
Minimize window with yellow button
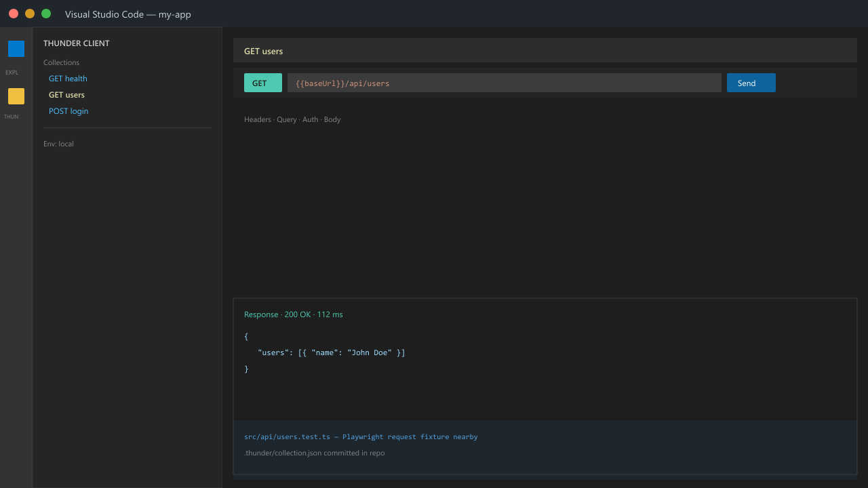point(30,14)
